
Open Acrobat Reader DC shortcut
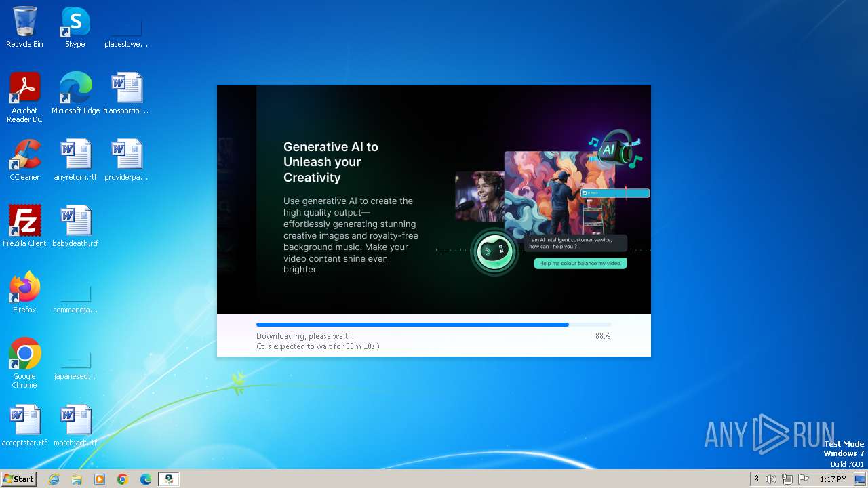(x=24, y=98)
